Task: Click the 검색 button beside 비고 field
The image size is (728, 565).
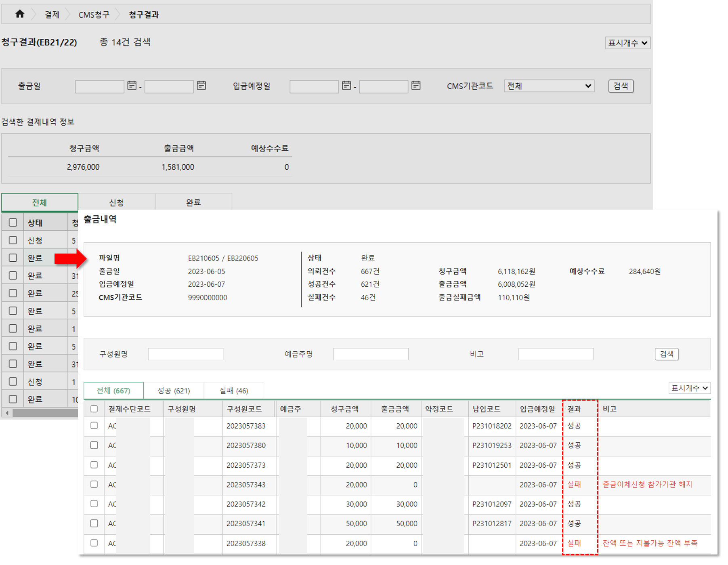Action: 666,354
